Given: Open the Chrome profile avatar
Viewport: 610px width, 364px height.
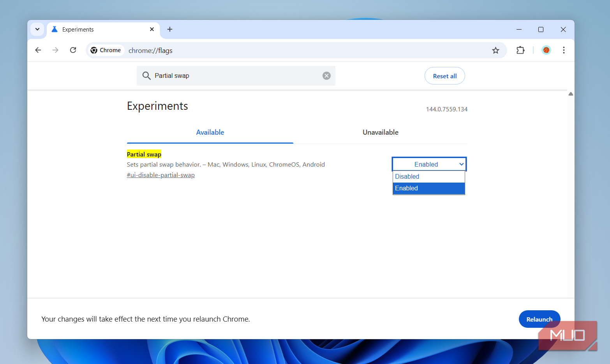Looking at the screenshot, I should tap(546, 50).
